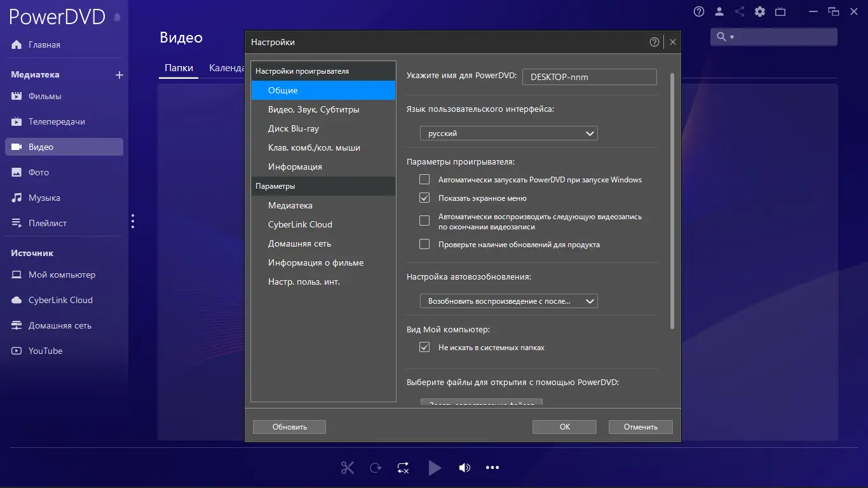Select Клав. комб./кол. мыши category
Image resolution: width=868 pixels, height=488 pixels.
323,147
